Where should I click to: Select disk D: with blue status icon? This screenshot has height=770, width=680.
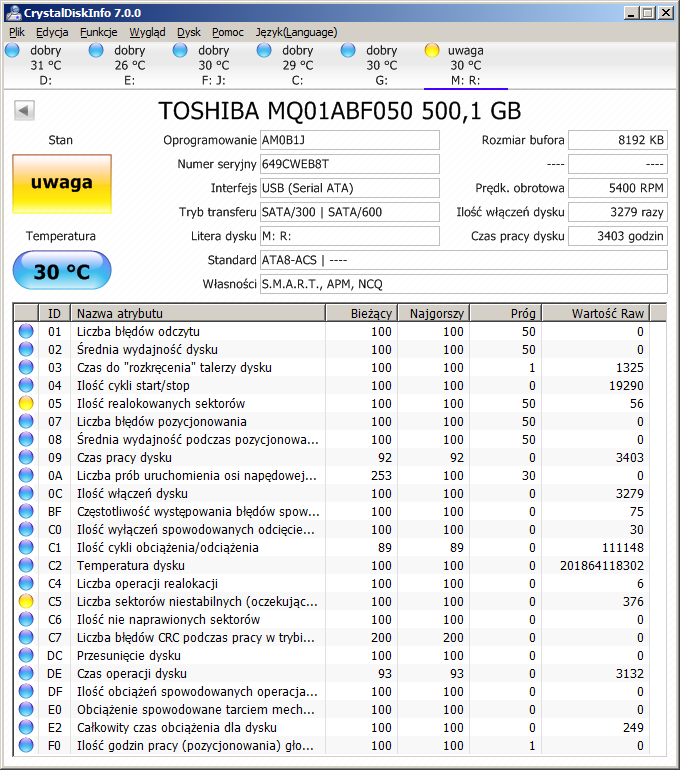click(12, 50)
